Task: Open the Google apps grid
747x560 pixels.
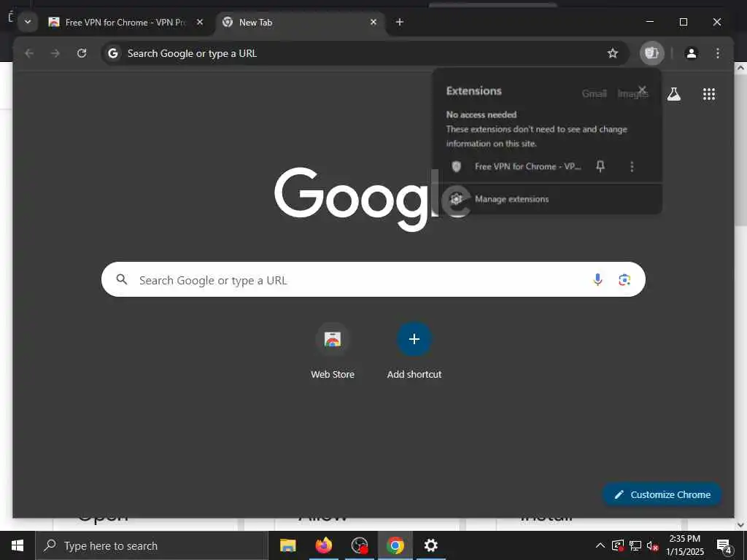Action: tap(709, 94)
